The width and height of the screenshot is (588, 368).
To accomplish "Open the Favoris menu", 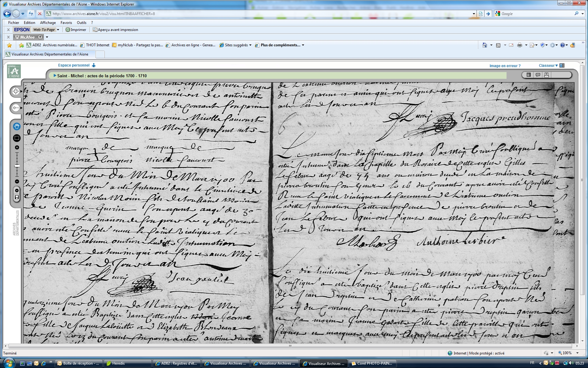I will click(x=66, y=23).
